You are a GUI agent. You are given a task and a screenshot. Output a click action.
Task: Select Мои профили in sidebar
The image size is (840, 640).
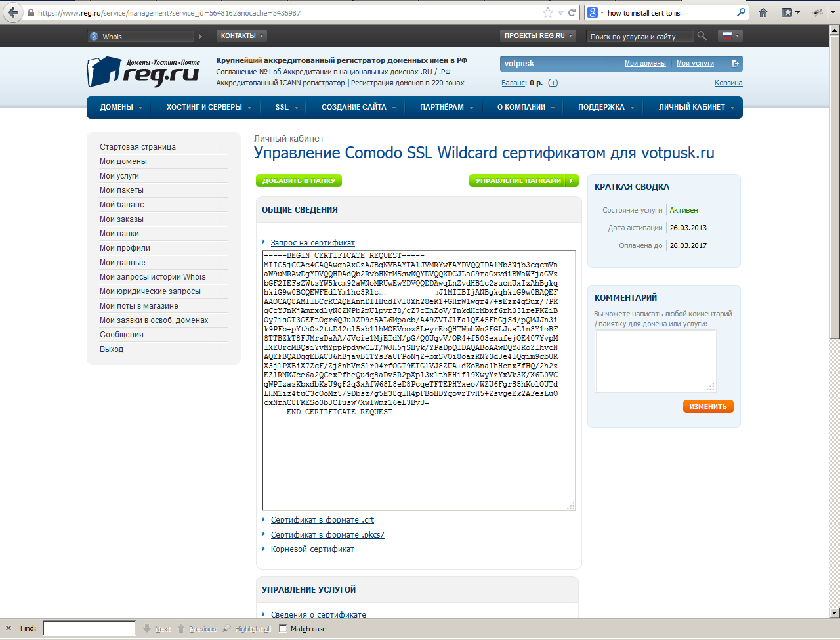tap(125, 248)
